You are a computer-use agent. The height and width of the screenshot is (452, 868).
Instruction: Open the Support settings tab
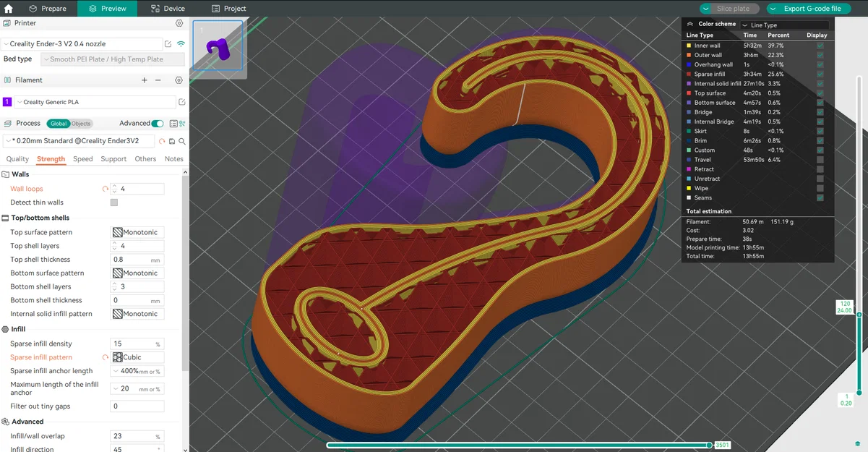pos(113,159)
